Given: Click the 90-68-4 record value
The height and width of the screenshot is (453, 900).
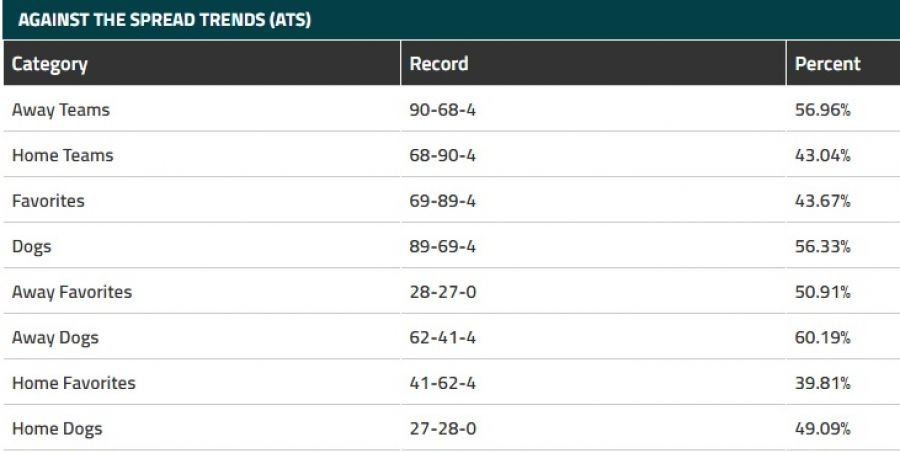Looking at the screenshot, I should click(443, 110).
